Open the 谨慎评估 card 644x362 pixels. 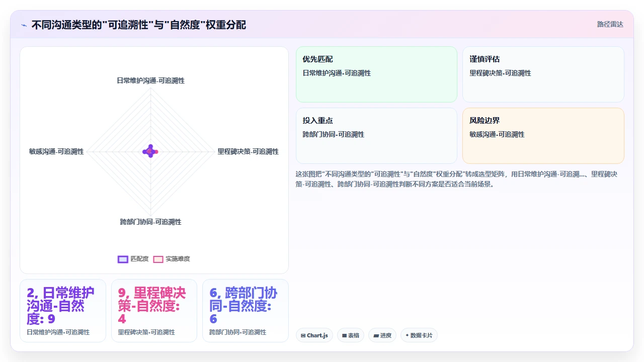point(543,74)
